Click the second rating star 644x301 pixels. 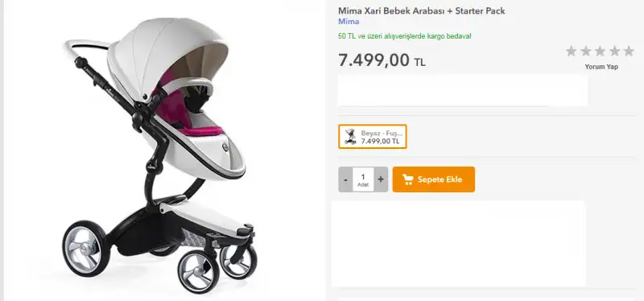click(586, 52)
